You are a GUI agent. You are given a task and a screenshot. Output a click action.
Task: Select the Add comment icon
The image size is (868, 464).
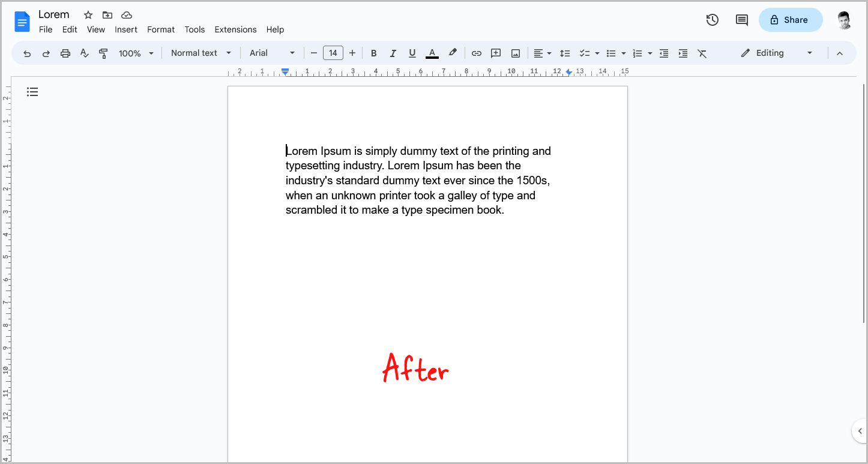496,53
